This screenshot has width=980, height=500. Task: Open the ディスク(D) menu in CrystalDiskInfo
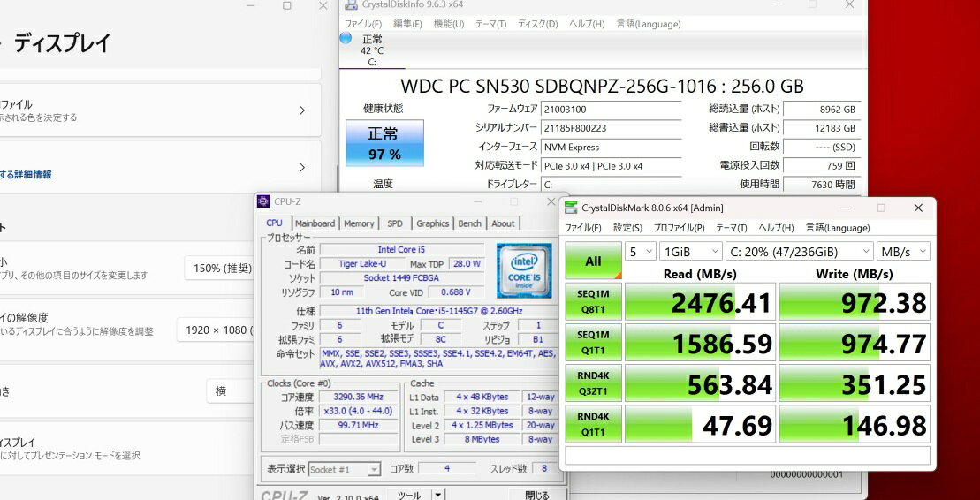(537, 24)
